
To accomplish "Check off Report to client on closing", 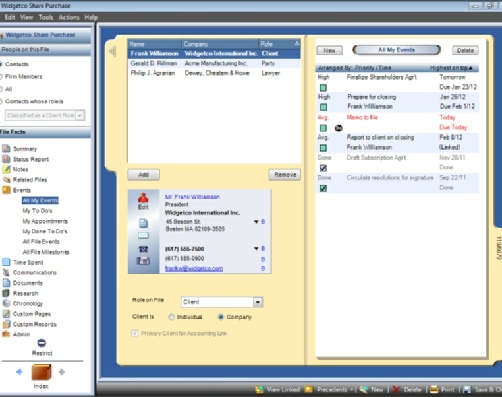I will tap(323, 148).
